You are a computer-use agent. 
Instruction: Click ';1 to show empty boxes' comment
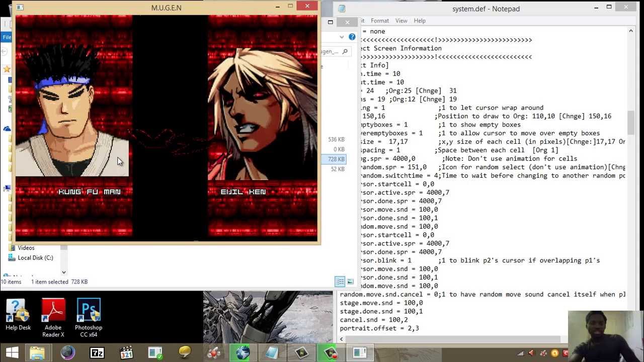(x=479, y=125)
